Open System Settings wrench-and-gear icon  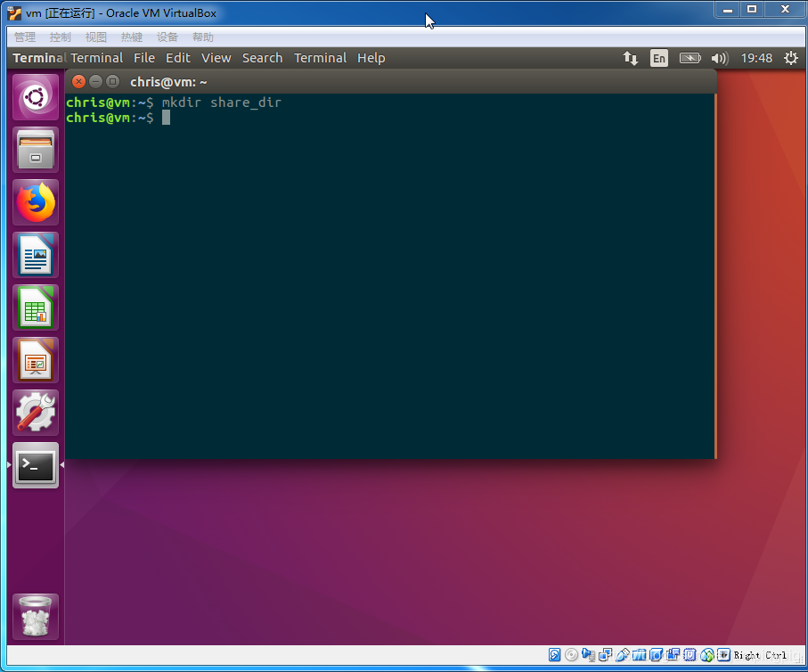[36, 413]
